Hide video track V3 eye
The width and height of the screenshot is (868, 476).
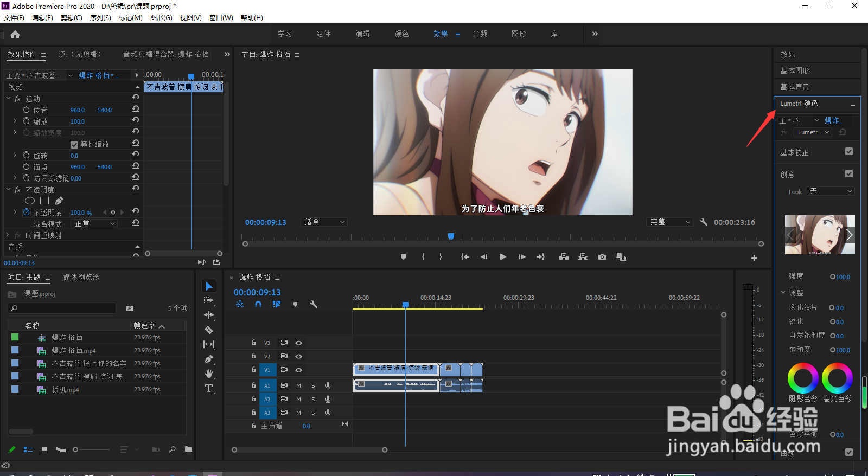[298, 343]
